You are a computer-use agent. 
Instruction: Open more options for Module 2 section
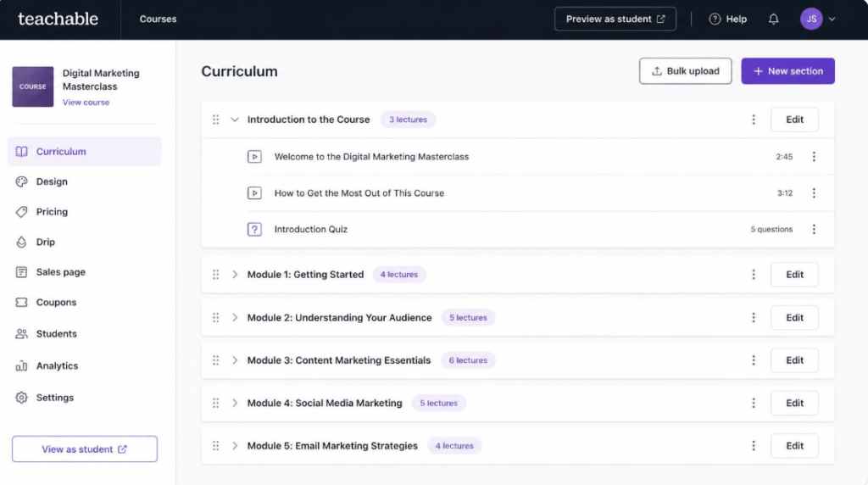click(x=754, y=318)
